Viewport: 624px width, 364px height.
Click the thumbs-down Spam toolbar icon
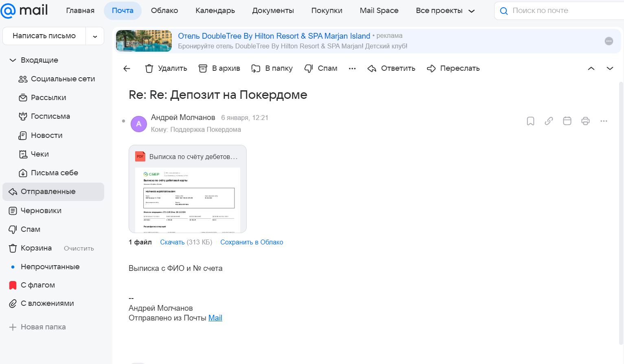309,69
